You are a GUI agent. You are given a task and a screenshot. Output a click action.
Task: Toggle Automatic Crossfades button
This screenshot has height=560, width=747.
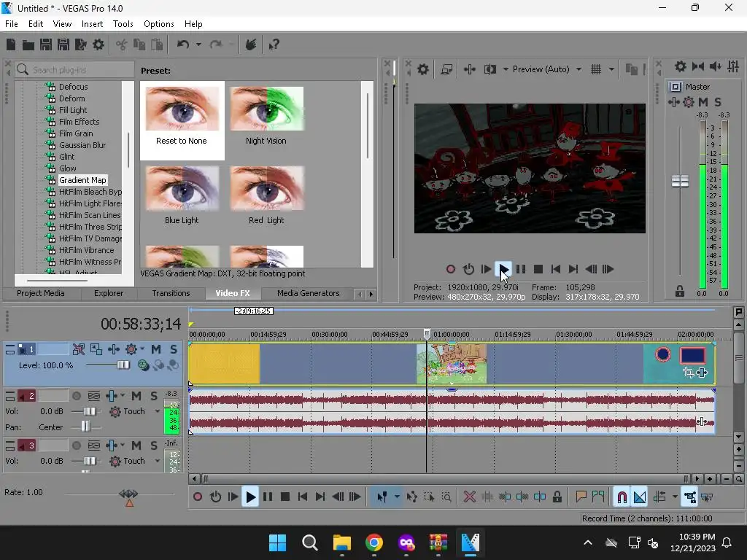(x=640, y=497)
